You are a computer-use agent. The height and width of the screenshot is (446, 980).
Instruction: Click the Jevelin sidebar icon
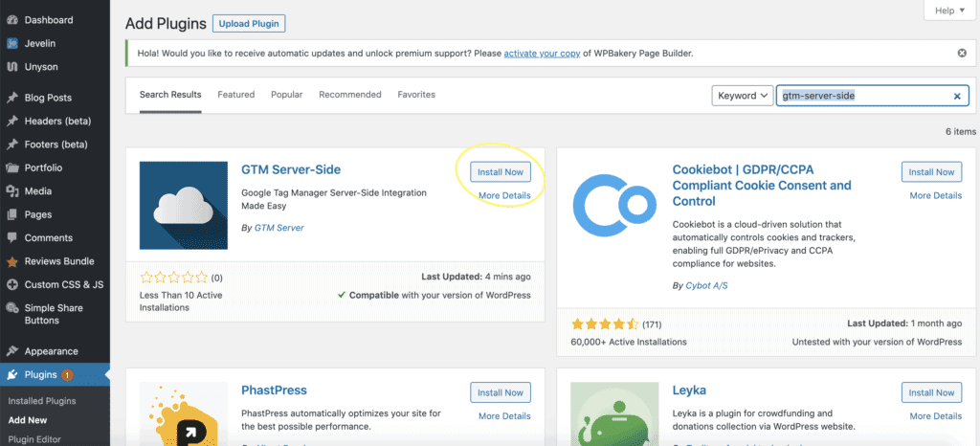click(11, 44)
